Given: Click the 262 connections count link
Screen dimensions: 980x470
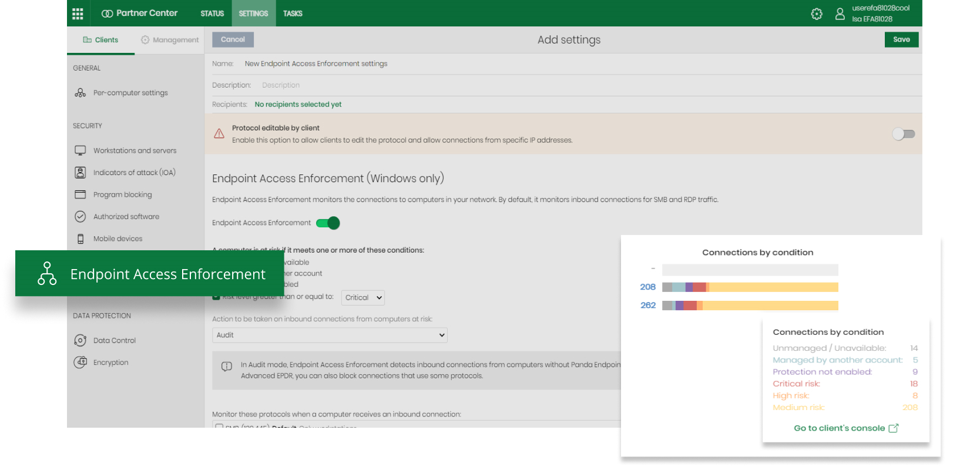Looking at the screenshot, I should 647,305.
